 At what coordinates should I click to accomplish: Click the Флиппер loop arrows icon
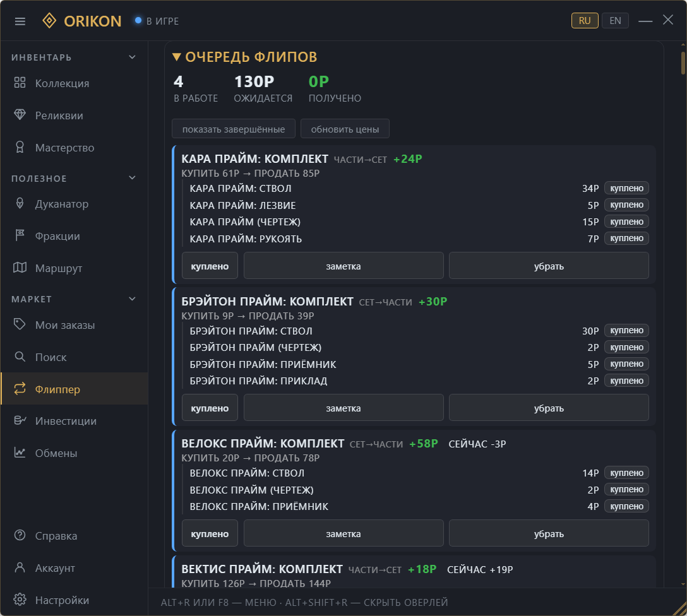click(x=20, y=389)
